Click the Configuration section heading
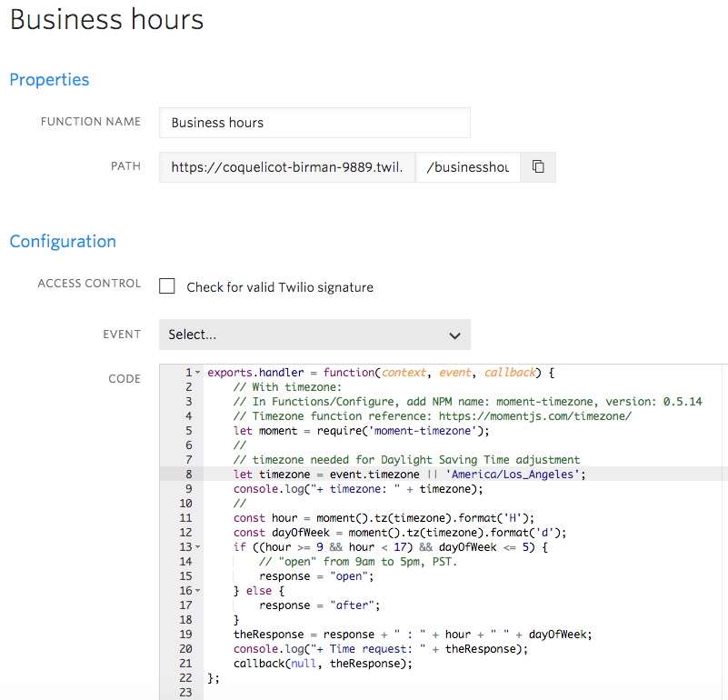The image size is (728, 700). pos(63,242)
